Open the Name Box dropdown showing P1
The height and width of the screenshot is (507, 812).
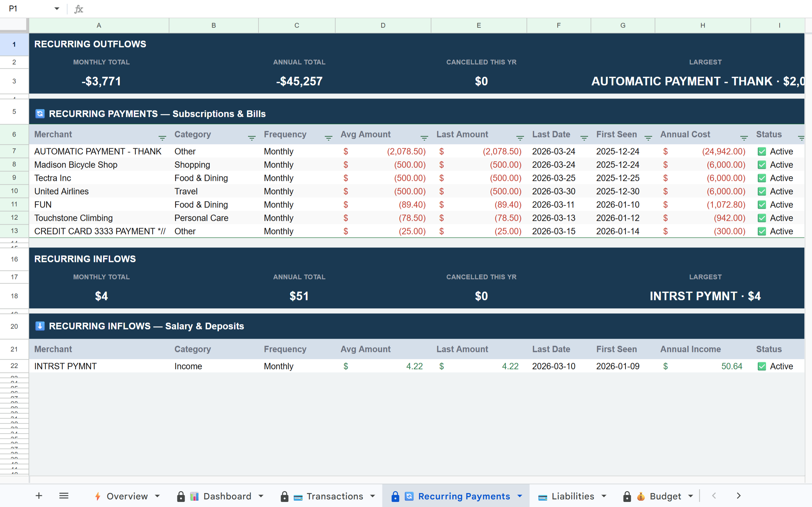(x=57, y=8)
